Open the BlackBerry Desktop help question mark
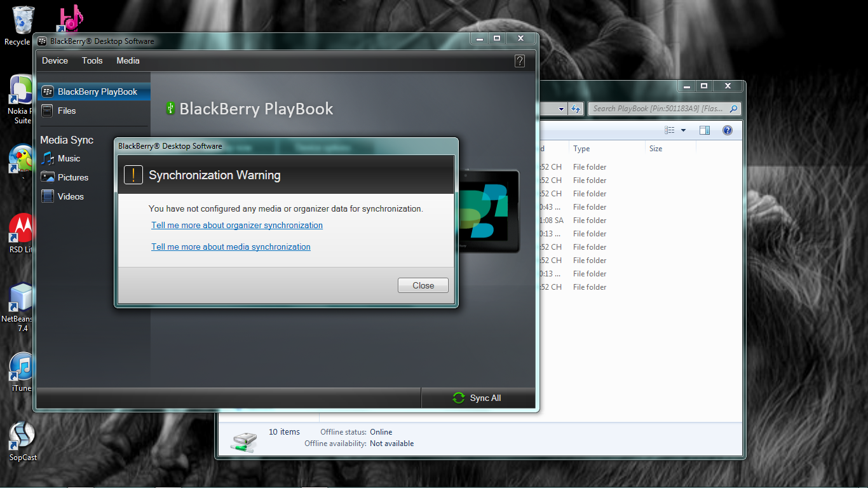The height and width of the screenshot is (488, 868). click(520, 61)
